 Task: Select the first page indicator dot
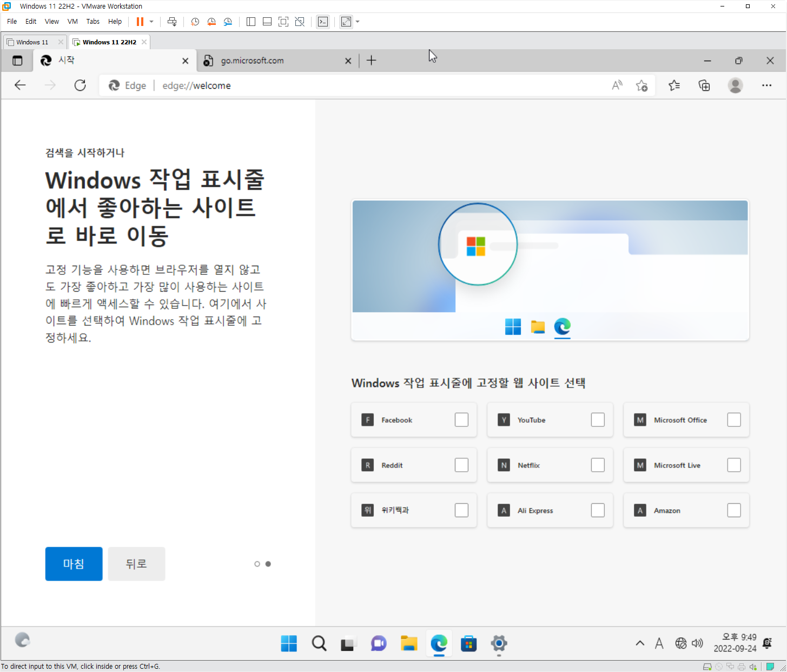[x=257, y=564]
